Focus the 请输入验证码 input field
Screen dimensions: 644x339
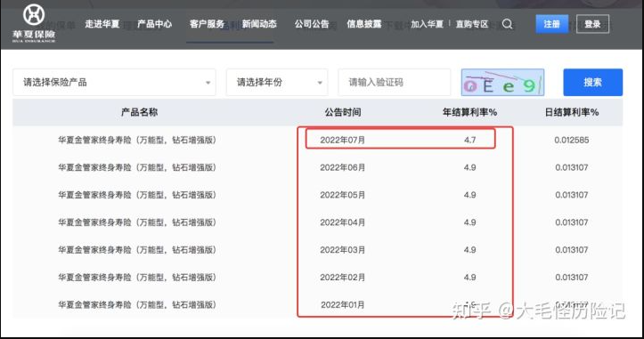click(x=395, y=82)
